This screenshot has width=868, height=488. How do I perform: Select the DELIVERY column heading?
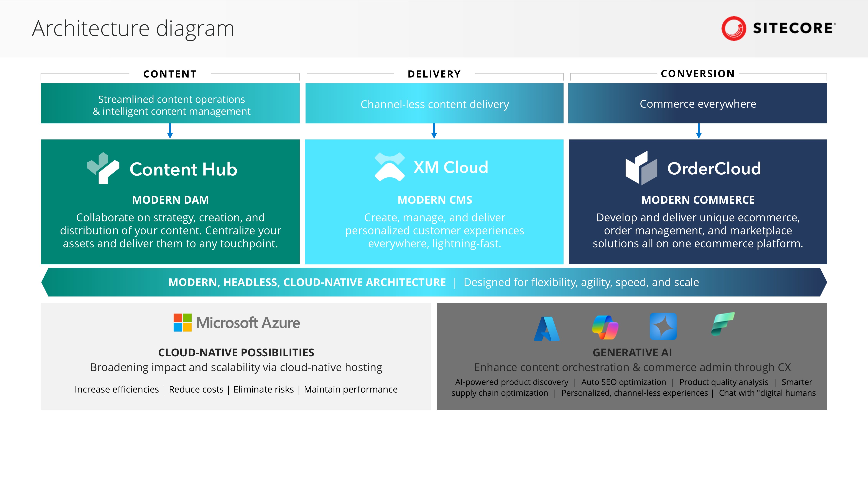[434, 74]
